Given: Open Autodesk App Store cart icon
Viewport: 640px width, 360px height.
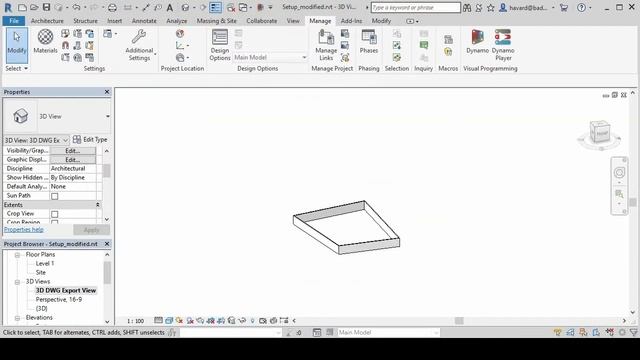Looking at the screenshot, I should tap(564, 7).
